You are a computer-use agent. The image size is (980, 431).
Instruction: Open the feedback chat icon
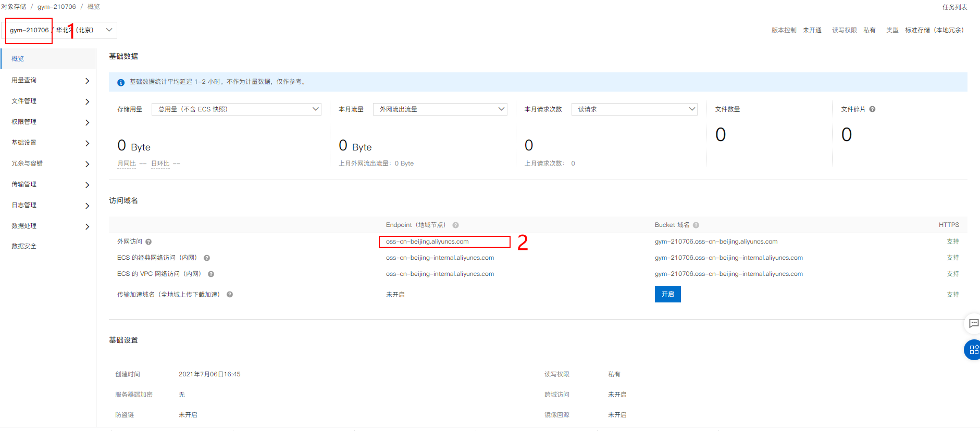973,323
